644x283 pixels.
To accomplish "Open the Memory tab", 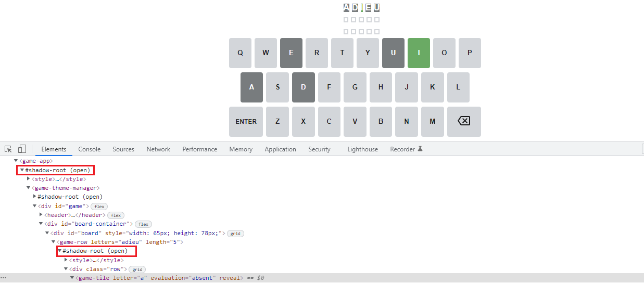I will coord(241,149).
